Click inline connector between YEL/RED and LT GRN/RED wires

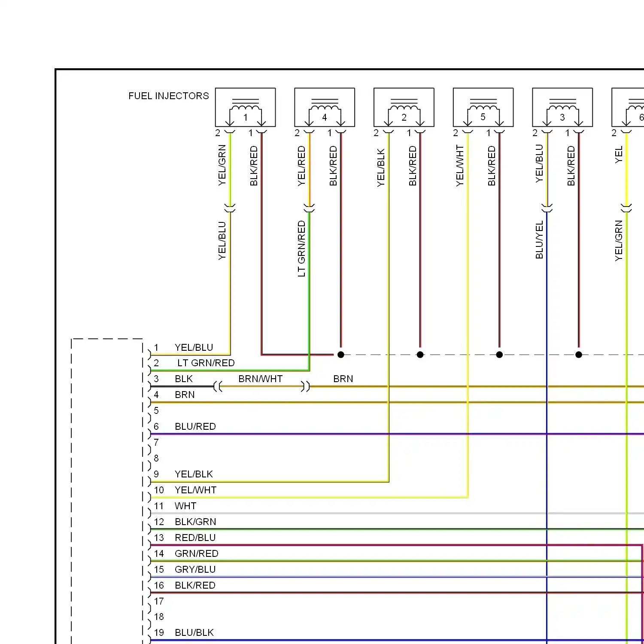[309, 209]
